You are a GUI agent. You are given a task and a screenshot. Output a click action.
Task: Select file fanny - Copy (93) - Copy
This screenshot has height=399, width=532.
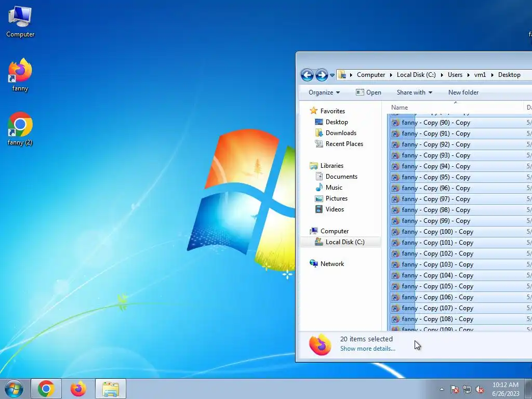click(461, 155)
